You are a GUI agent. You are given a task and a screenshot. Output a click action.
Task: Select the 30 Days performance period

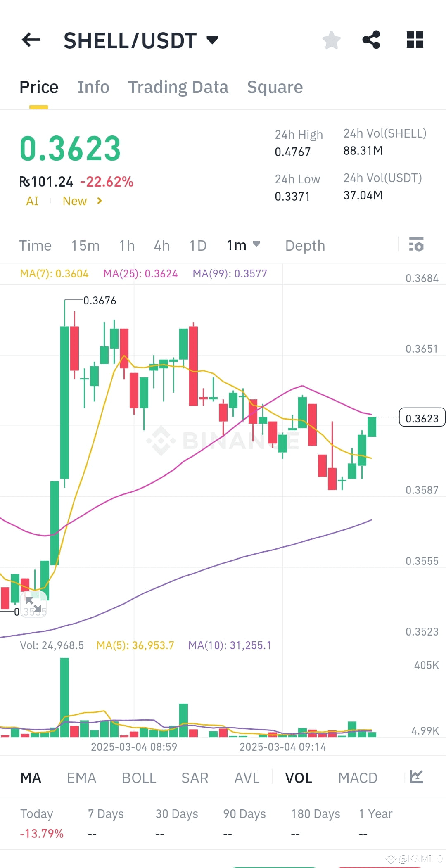pos(176,813)
